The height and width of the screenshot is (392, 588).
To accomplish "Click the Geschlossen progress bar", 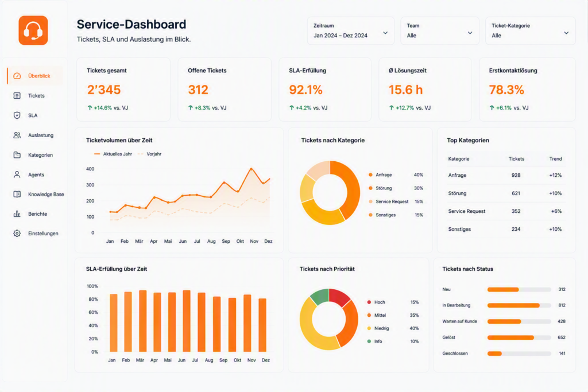I will pos(519,354).
